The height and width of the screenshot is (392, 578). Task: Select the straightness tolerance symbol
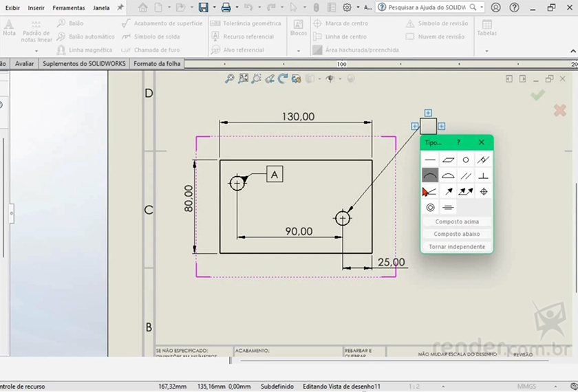click(430, 160)
